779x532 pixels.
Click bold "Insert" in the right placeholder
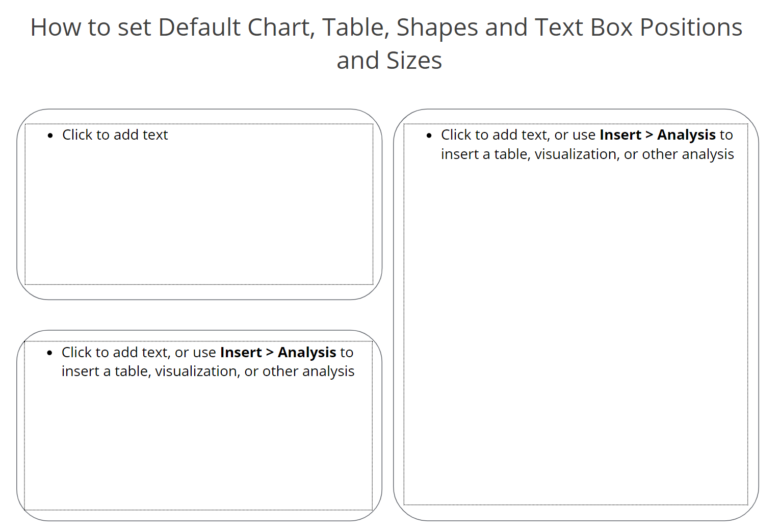tap(620, 135)
